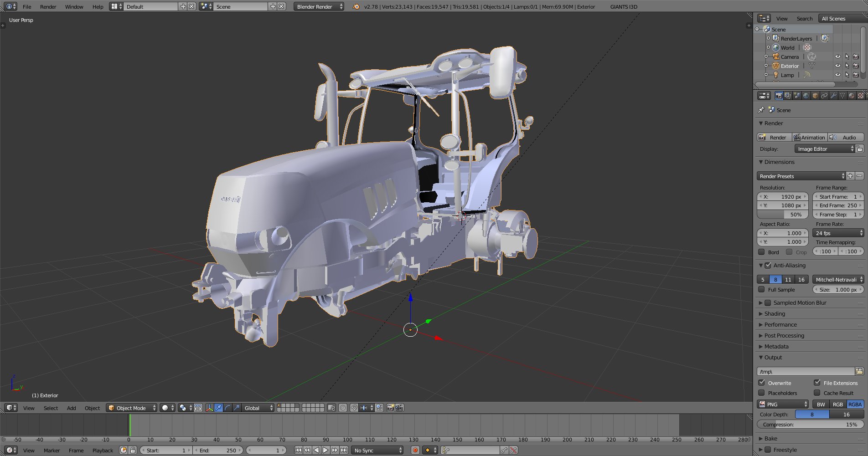Screen dimensions: 868x456
Task: Enable the Cache Result checkbox
Action: (x=817, y=393)
